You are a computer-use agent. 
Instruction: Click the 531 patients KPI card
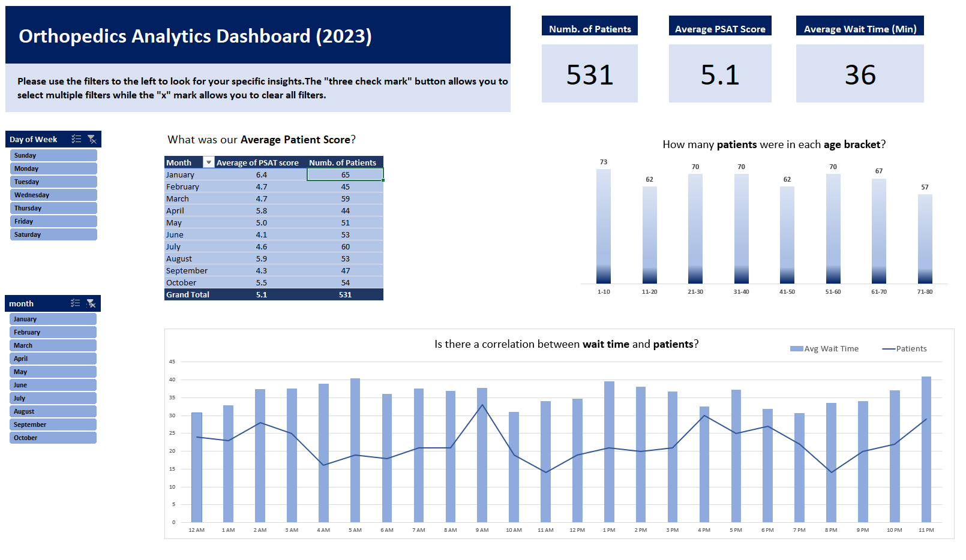click(x=590, y=74)
